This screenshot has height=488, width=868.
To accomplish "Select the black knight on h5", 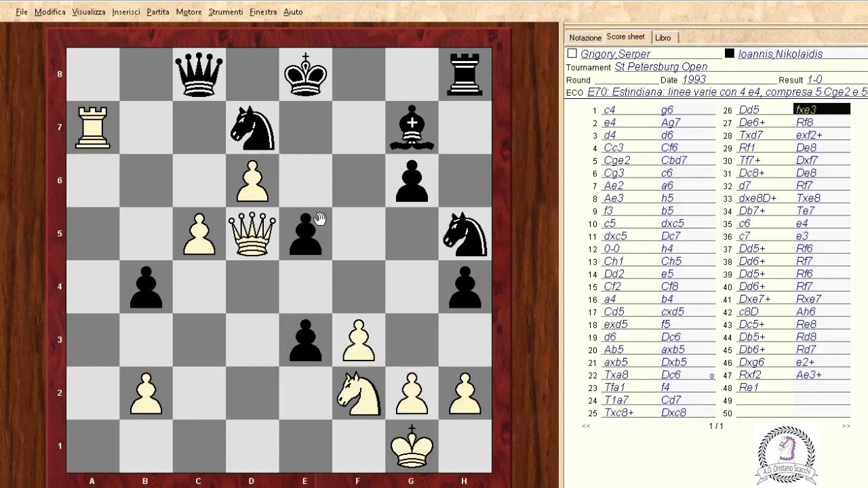I will (x=465, y=234).
